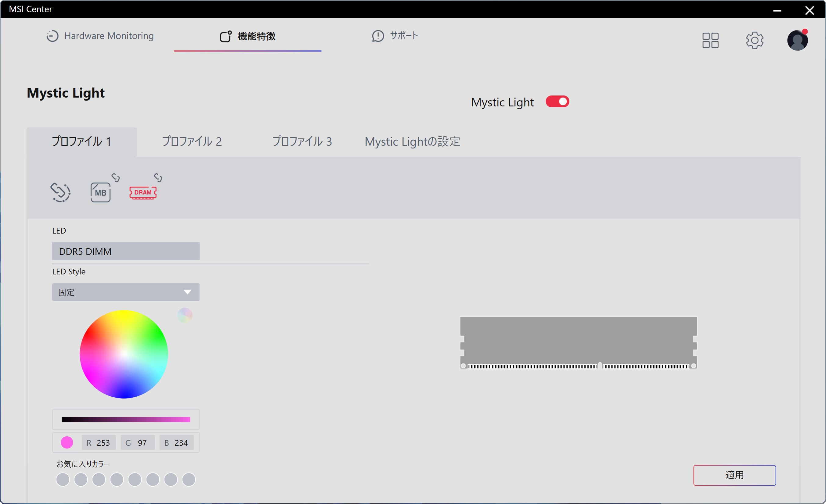Select the seventh favorite color slot
This screenshot has width=826, height=504.
click(171, 480)
